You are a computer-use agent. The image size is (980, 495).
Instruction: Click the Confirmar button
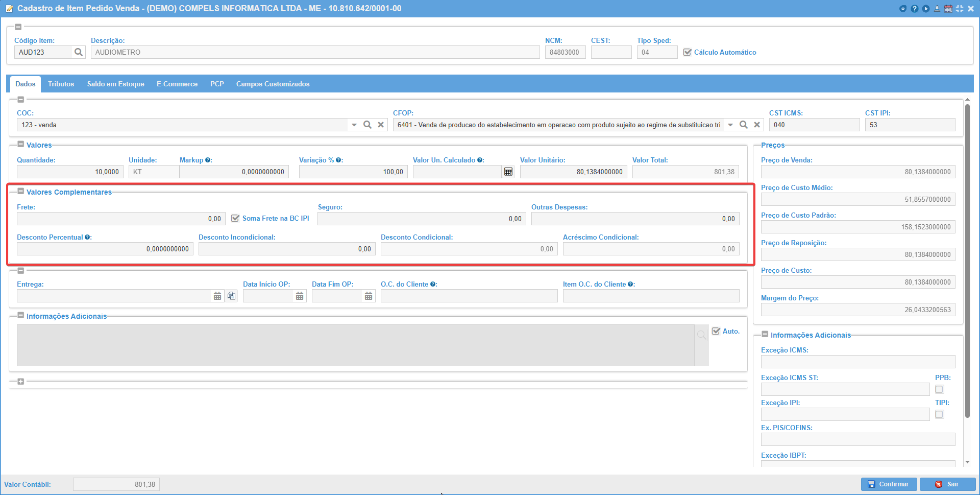point(889,484)
